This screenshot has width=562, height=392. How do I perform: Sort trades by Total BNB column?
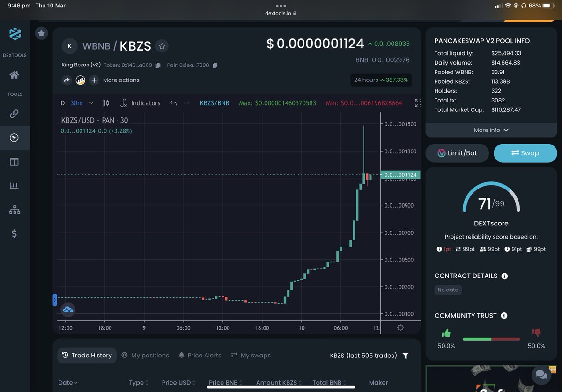point(330,383)
